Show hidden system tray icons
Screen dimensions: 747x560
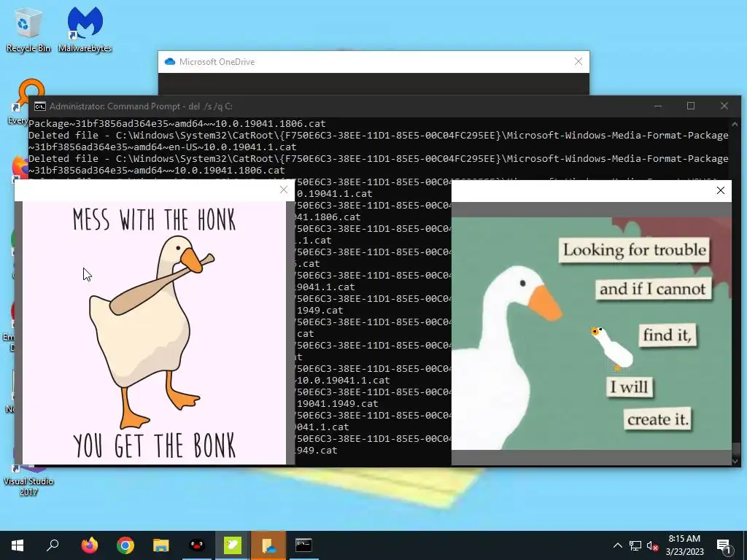[617, 545]
